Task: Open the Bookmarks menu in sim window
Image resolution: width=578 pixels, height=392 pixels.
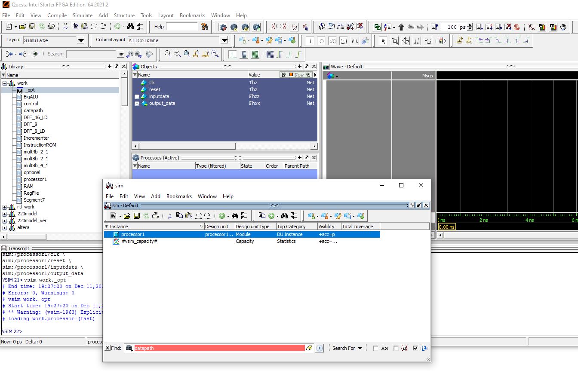Action: click(179, 196)
